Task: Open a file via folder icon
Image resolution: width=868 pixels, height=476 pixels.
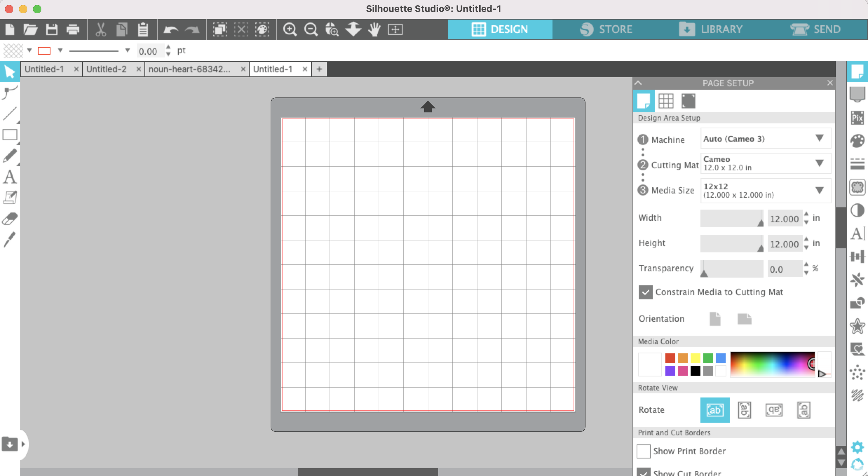Action: [x=30, y=29]
